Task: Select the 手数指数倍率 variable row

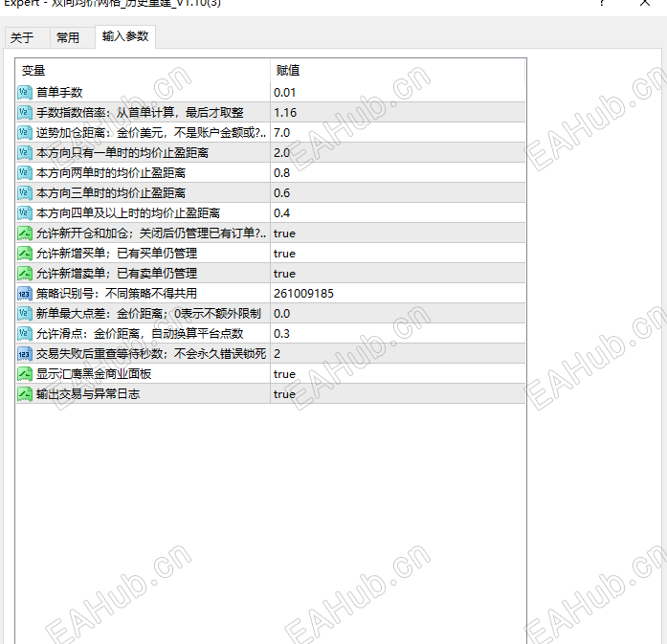Action: click(x=140, y=112)
